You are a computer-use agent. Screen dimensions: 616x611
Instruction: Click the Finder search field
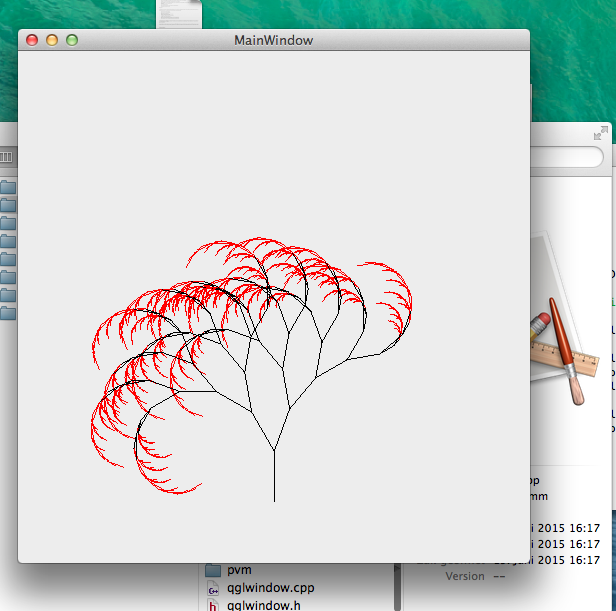tap(568, 157)
